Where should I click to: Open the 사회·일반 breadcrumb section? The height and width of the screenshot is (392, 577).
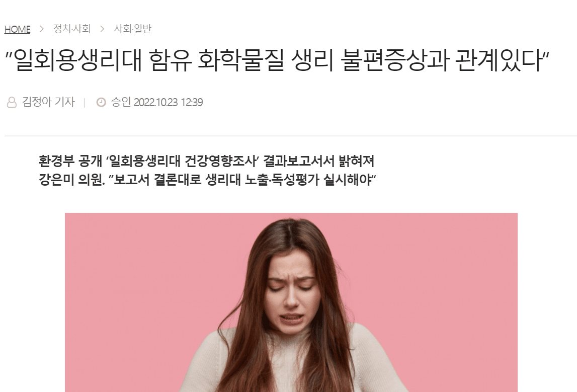(132, 29)
